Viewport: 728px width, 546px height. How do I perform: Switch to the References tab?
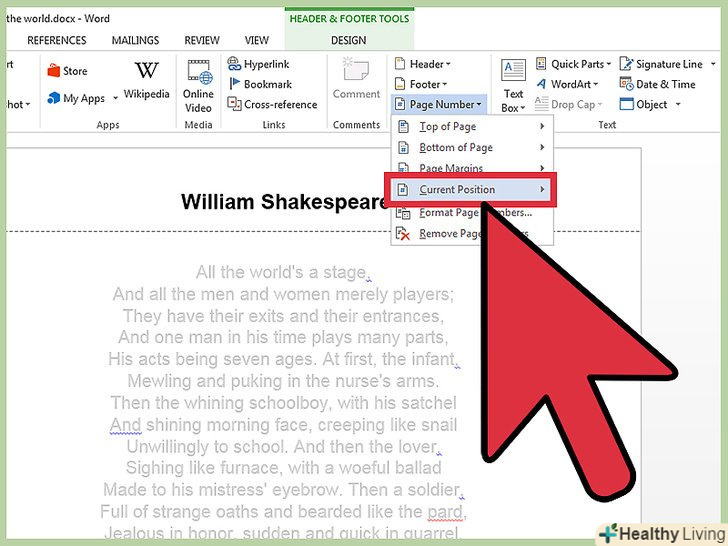pos(57,40)
